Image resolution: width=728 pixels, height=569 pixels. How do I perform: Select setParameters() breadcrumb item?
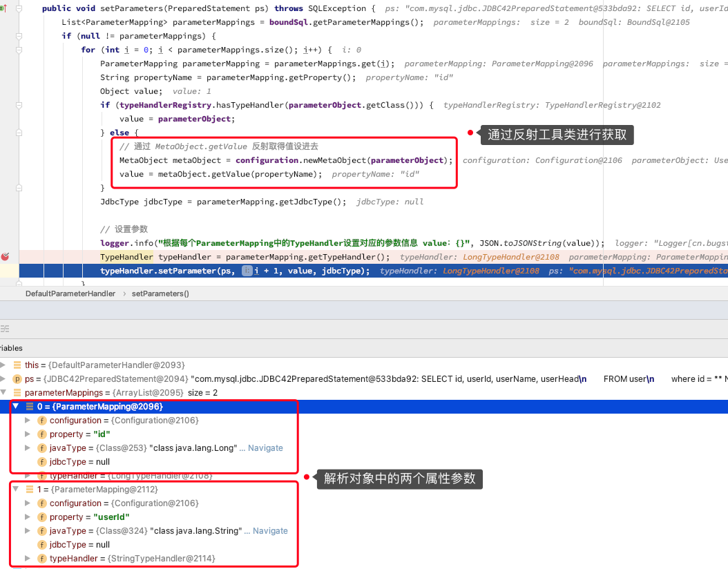pyautogui.click(x=160, y=293)
